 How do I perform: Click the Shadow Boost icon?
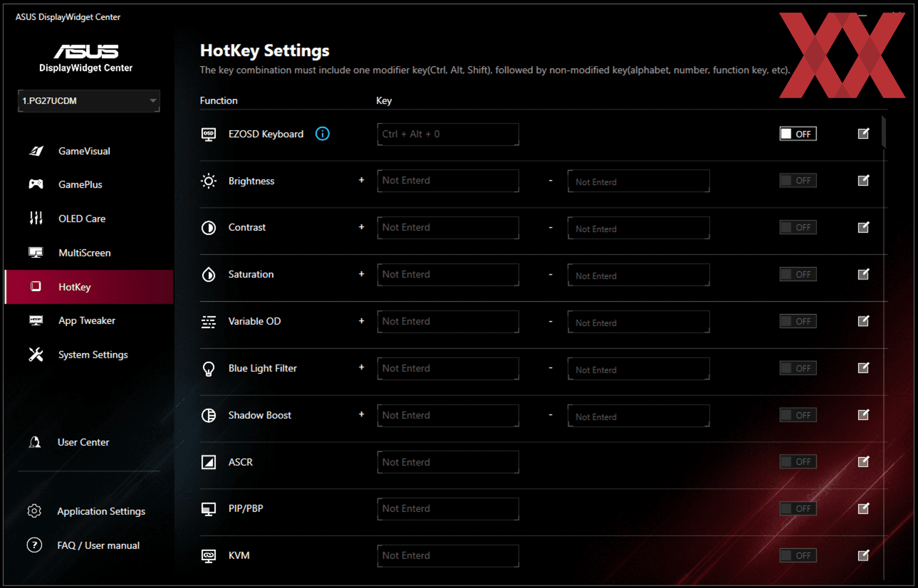pos(208,415)
